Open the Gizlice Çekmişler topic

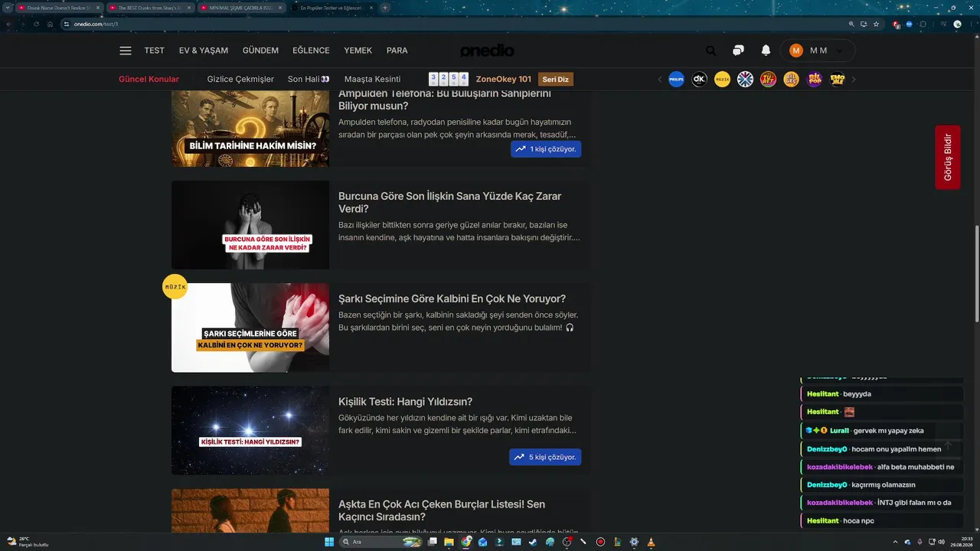pos(240,79)
